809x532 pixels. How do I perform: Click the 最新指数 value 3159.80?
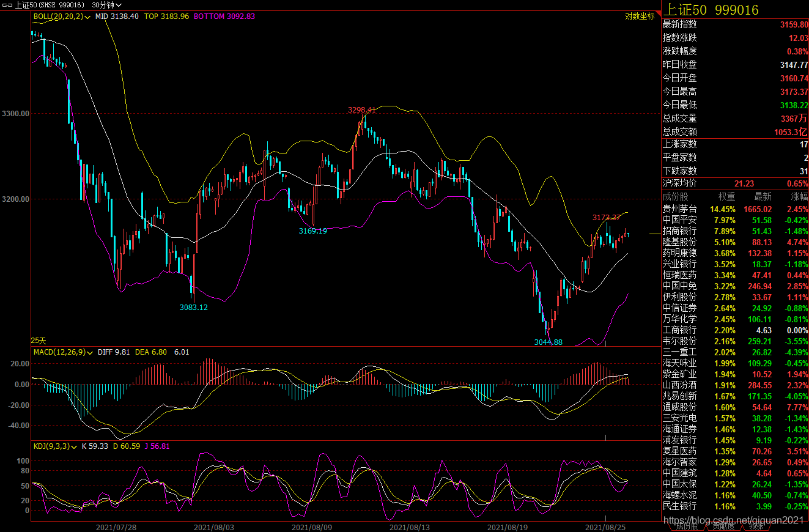click(x=794, y=24)
